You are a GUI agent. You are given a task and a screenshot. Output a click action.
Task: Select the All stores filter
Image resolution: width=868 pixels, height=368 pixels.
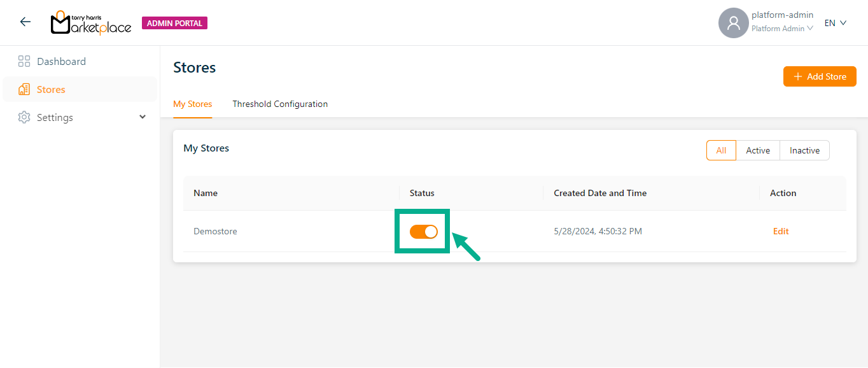[x=721, y=150]
